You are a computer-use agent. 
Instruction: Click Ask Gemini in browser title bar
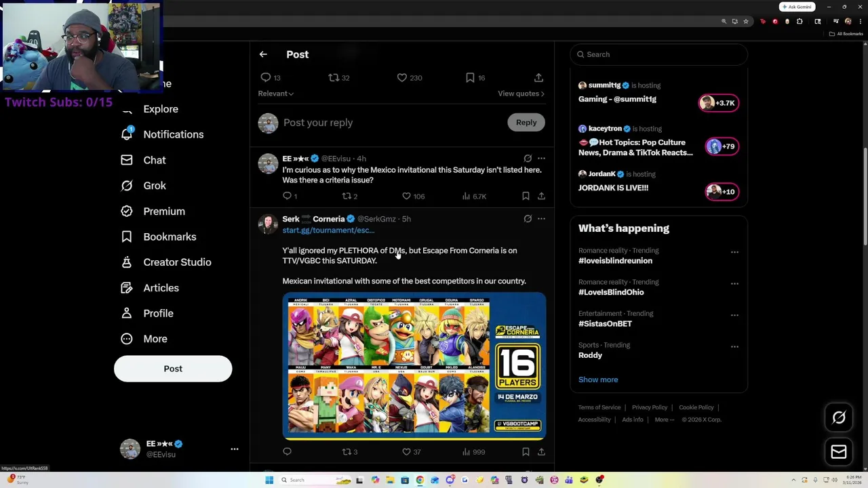pyautogui.click(x=797, y=7)
